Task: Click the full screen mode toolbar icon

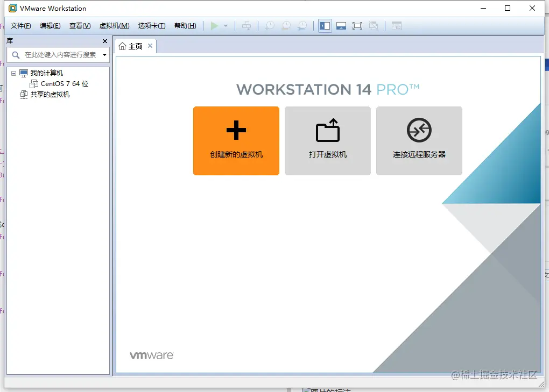Action: pyautogui.click(x=357, y=26)
